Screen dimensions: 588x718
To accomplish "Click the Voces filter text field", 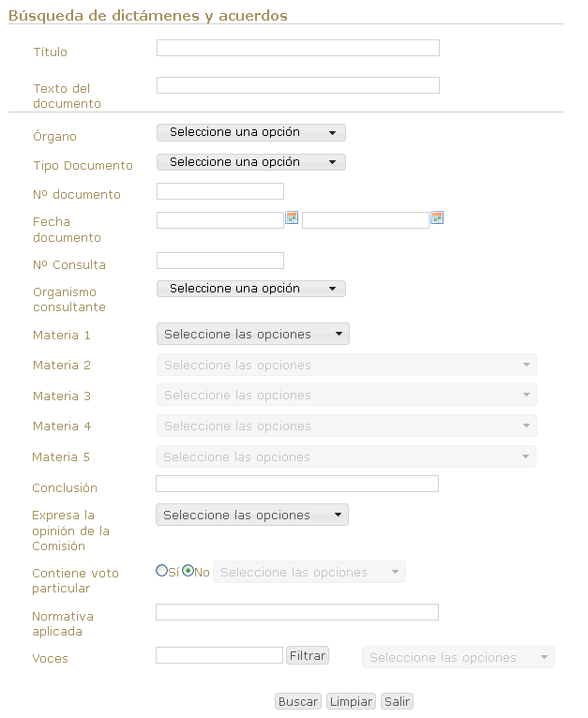I will (219, 655).
